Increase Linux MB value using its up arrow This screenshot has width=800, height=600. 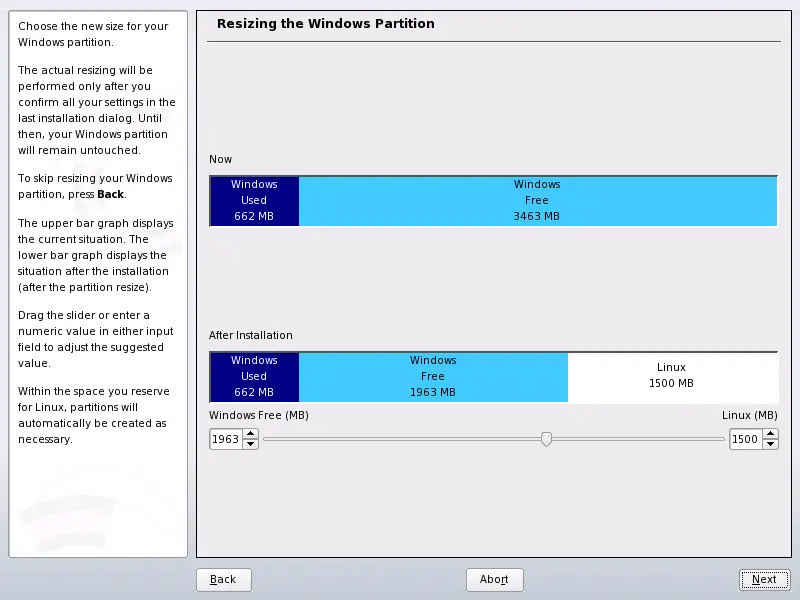(770, 434)
